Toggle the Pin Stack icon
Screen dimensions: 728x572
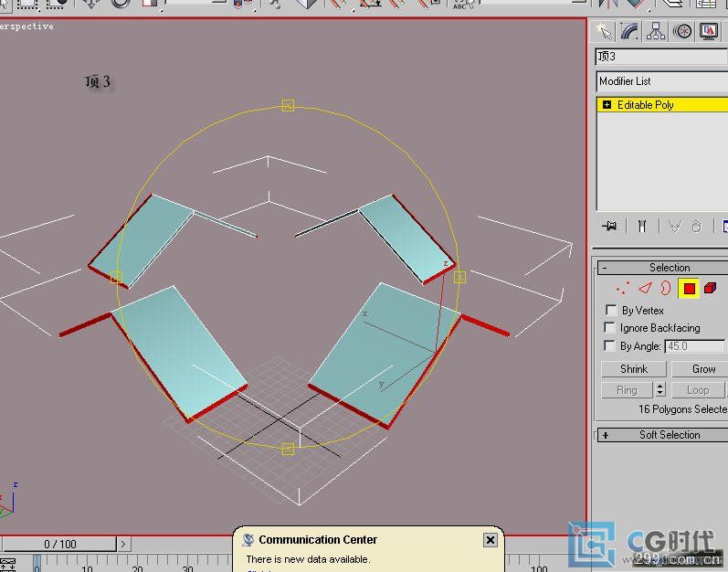(609, 226)
